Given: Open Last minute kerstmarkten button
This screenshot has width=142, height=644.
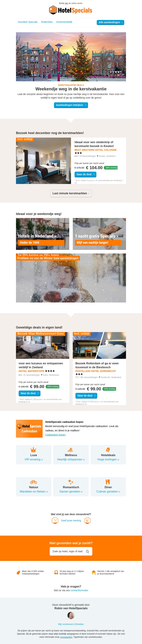Looking at the screenshot, I should pos(71,193).
